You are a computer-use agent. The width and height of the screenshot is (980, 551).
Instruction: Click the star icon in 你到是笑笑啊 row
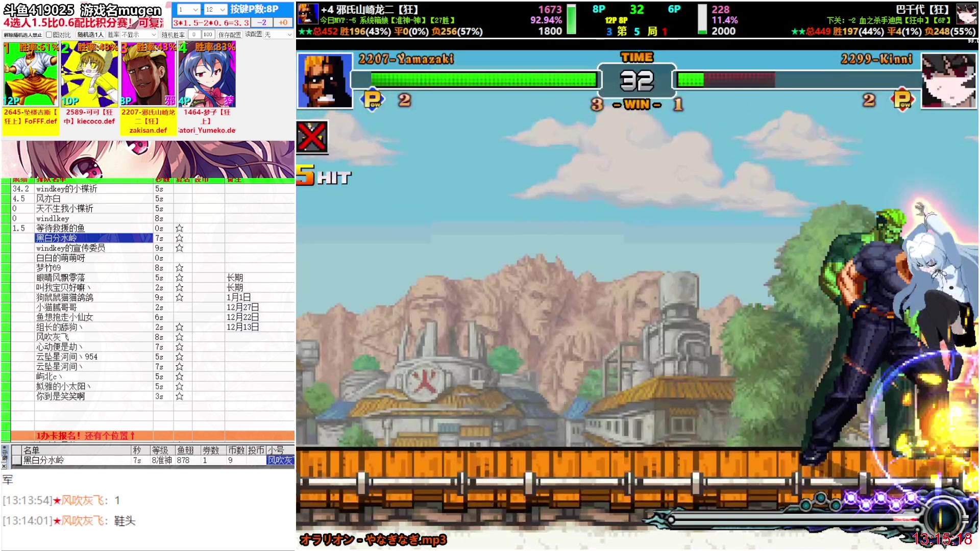pyautogui.click(x=179, y=396)
